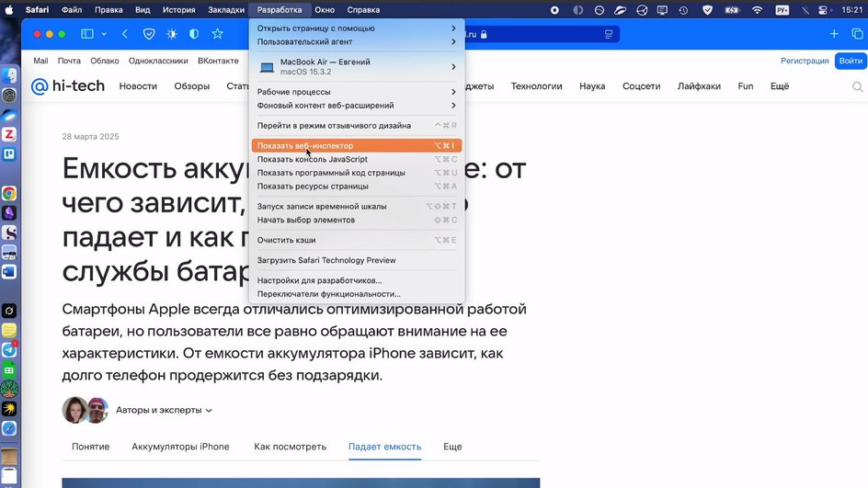
Task: Open the Apple menu
Action: click(x=9, y=10)
